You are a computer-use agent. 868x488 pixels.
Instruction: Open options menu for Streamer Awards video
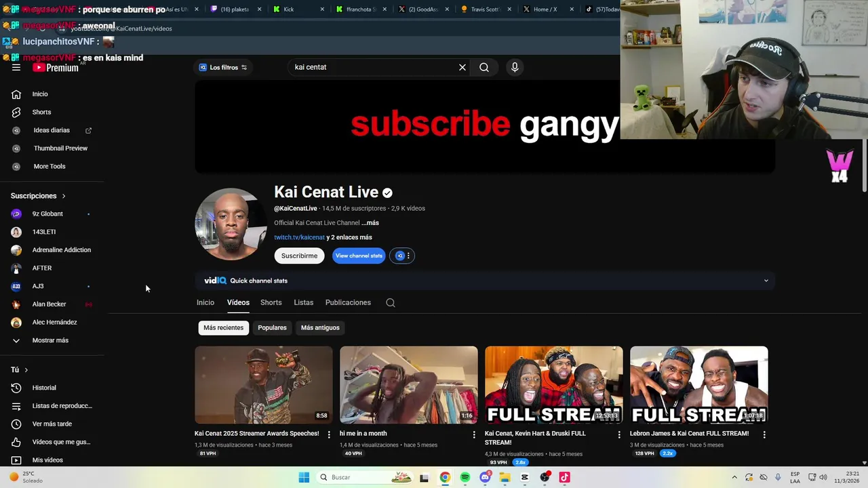tap(329, 434)
